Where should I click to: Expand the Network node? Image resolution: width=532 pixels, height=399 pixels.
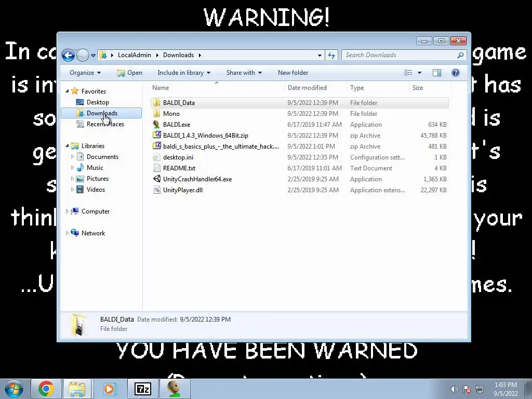(67, 233)
